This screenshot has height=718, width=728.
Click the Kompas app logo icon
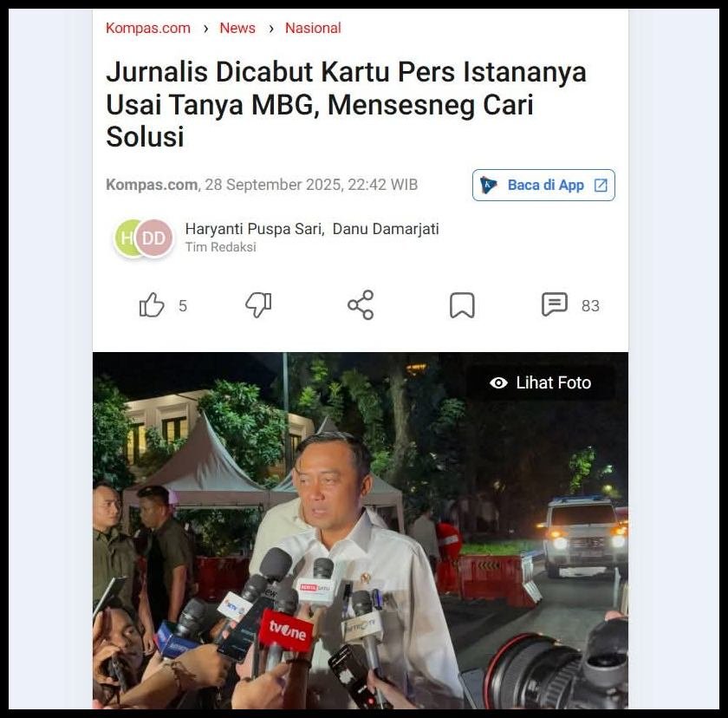(x=488, y=185)
